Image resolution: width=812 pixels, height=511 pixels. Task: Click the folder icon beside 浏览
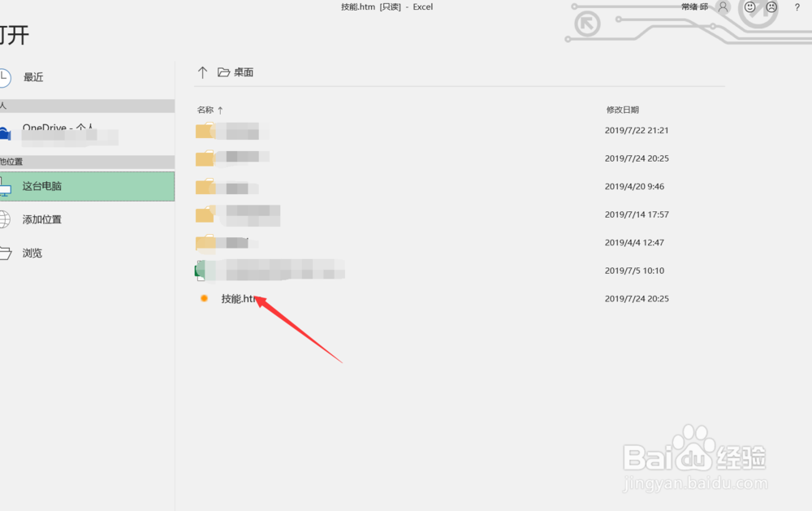point(7,253)
